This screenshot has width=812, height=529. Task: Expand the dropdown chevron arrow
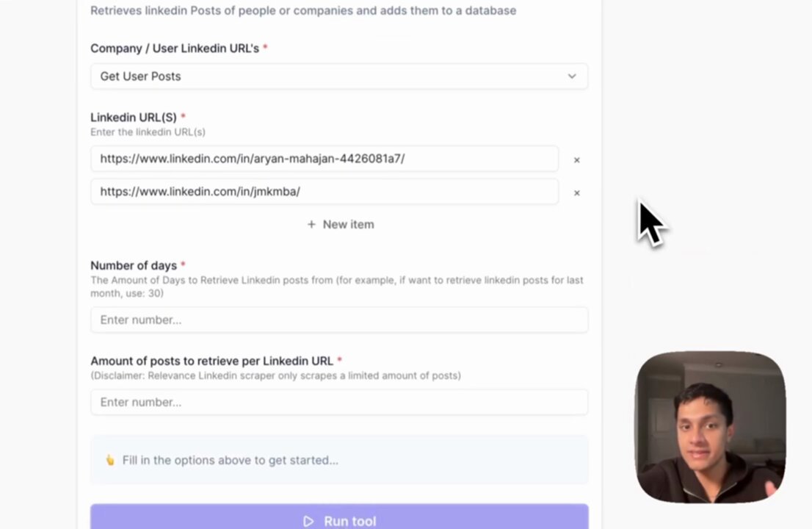572,76
